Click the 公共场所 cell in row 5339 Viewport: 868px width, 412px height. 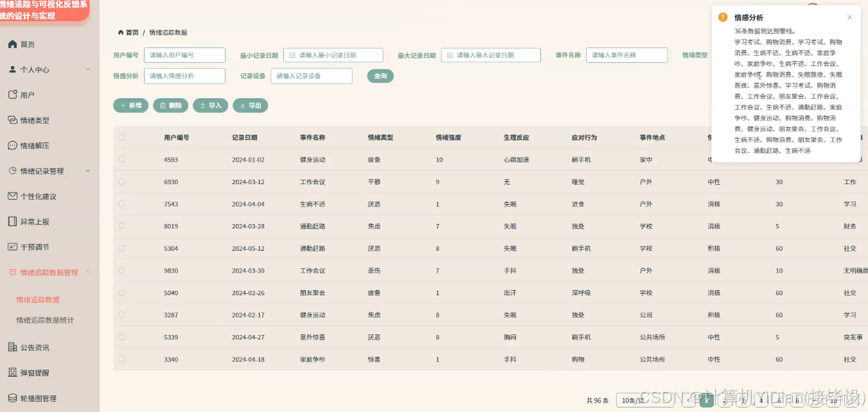652,337
